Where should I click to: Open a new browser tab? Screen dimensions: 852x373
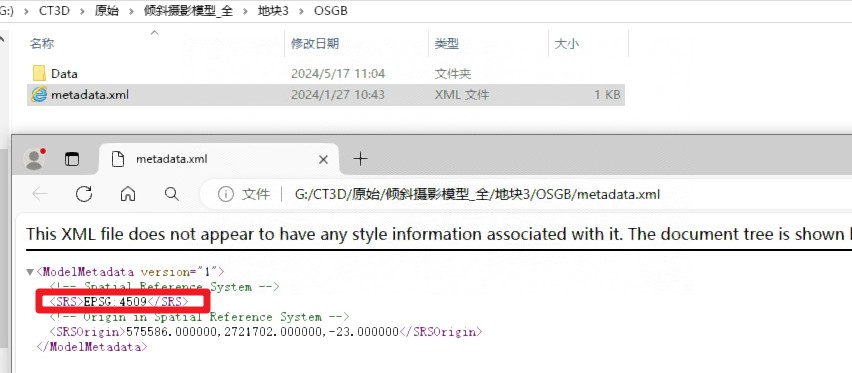[x=360, y=159]
